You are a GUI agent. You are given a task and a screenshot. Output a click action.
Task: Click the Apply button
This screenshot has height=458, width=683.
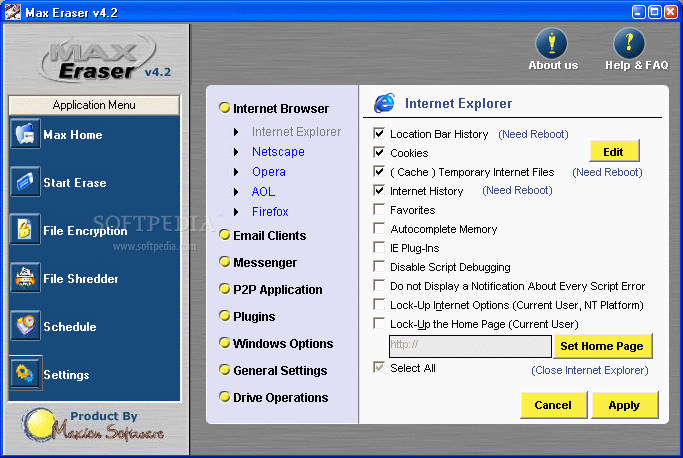point(624,405)
